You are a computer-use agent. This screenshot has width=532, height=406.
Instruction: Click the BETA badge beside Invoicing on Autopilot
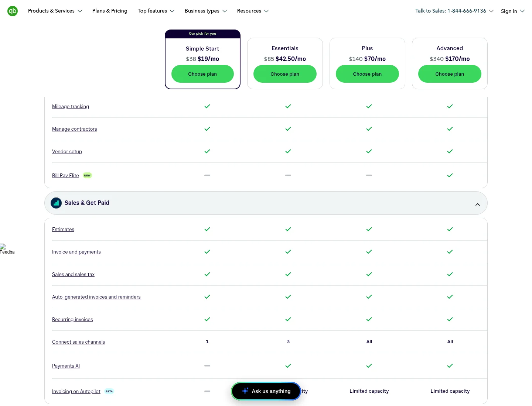click(x=109, y=391)
